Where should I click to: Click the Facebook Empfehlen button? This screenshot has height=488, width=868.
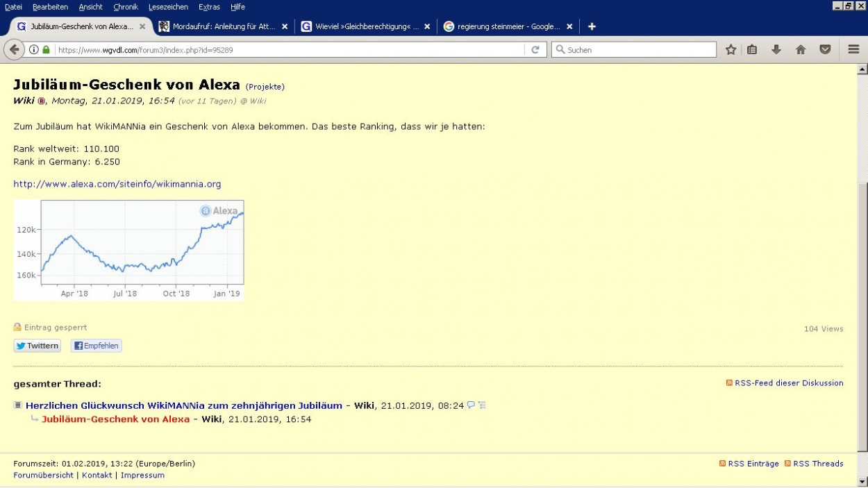coord(97,346)
